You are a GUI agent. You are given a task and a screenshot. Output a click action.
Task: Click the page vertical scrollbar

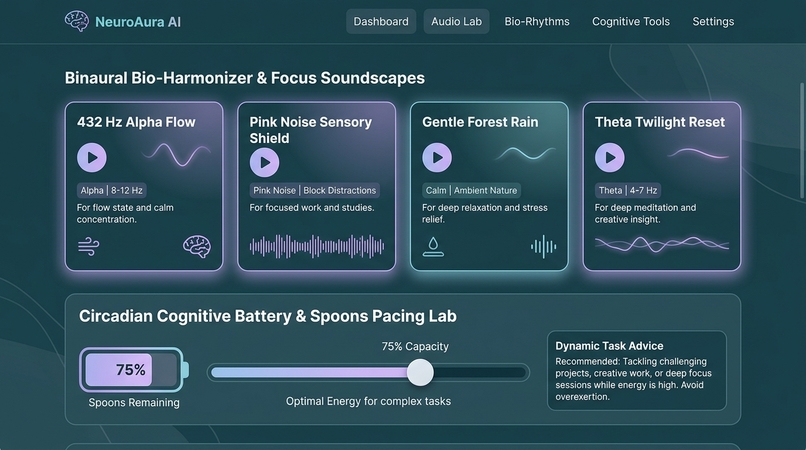tap(802, 140)
